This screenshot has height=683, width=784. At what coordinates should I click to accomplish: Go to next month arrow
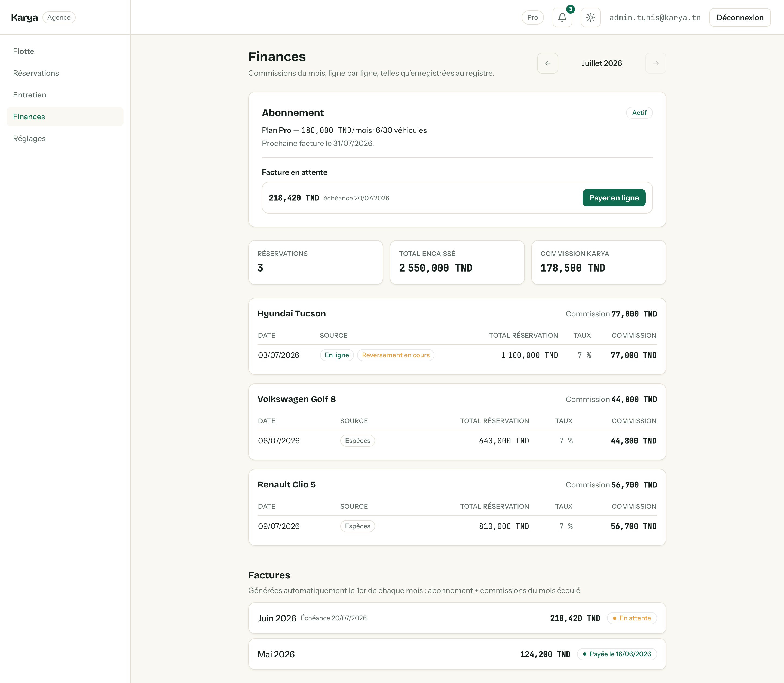(x=656, y=63)
